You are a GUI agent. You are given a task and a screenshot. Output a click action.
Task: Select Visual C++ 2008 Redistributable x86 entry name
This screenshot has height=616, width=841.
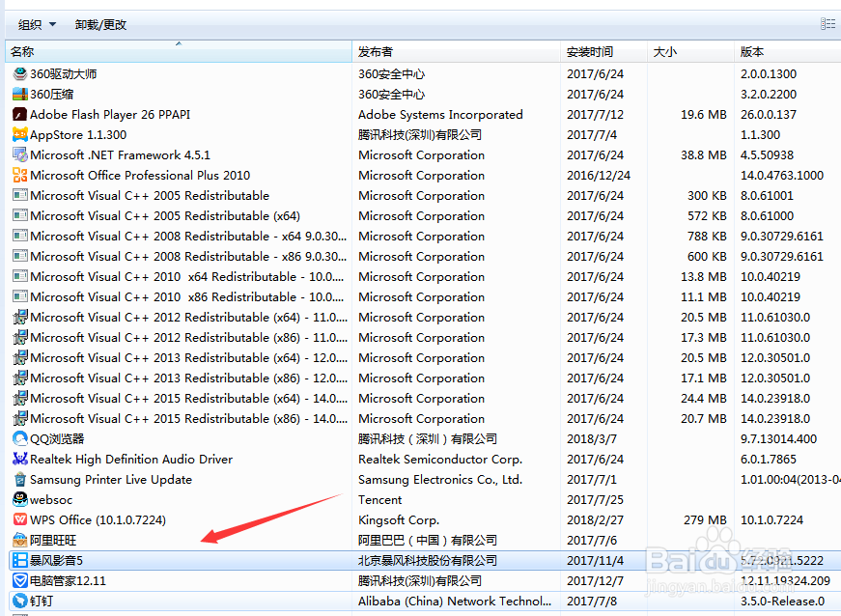click(188, 256)
